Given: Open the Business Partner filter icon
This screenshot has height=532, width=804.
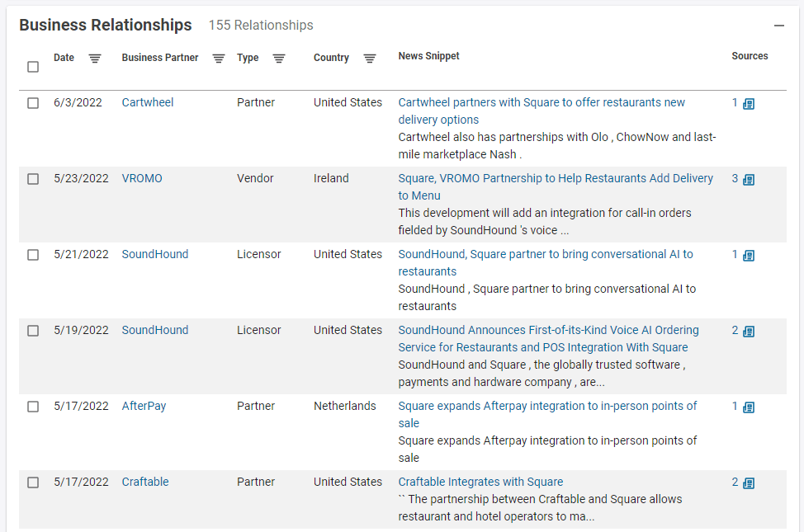Looking at the screenshot, I should point(219,59).
